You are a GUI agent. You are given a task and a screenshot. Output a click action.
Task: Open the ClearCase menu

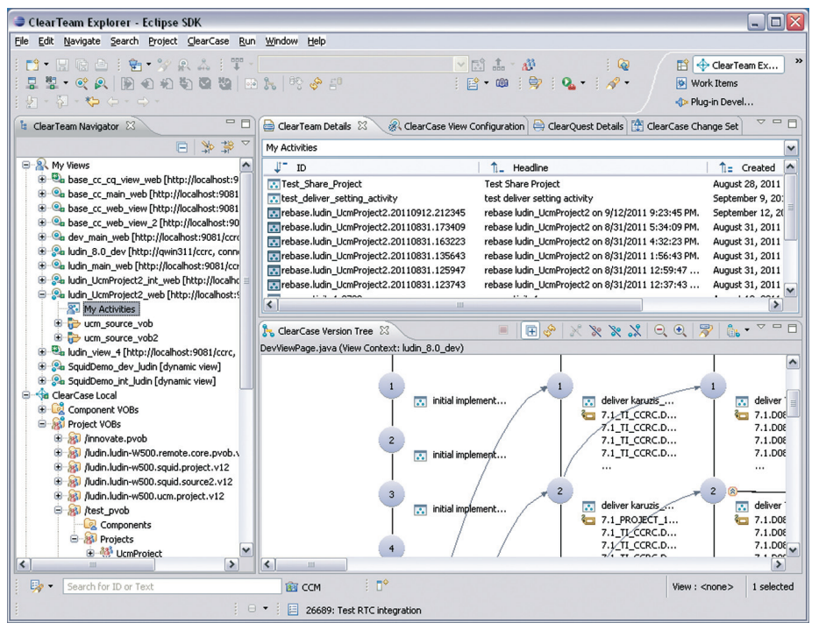point(208,41)
